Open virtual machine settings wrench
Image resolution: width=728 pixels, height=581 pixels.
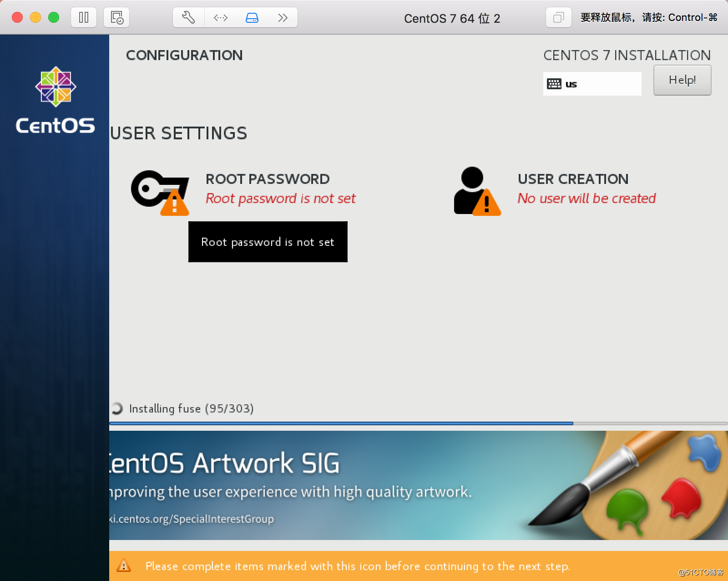coord(188,18)
